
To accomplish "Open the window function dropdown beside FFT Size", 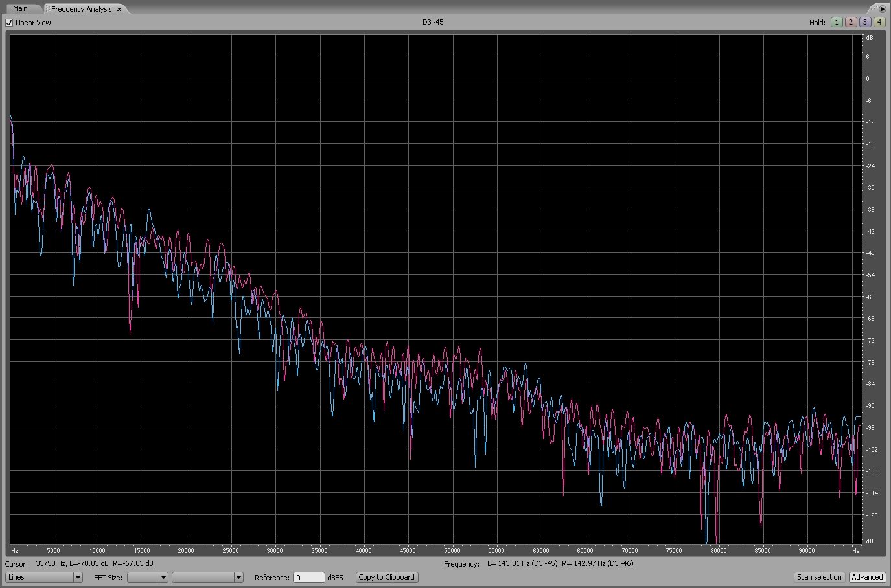I will click(x=207, y=577).
